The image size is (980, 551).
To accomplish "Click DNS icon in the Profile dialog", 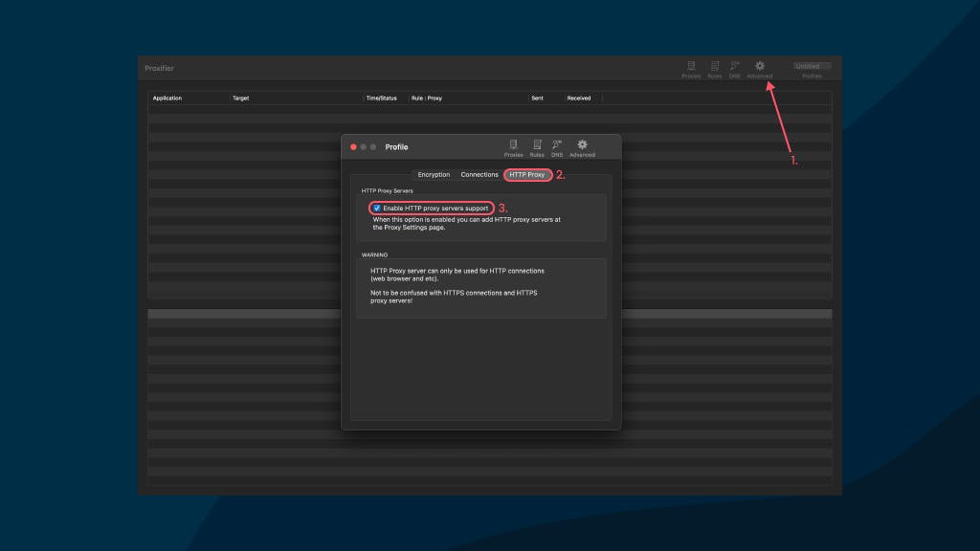I will point(557,148).
